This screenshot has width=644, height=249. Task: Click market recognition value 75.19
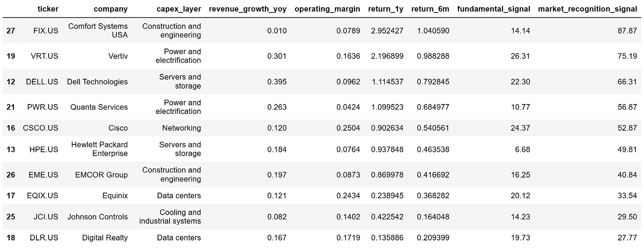628,56
